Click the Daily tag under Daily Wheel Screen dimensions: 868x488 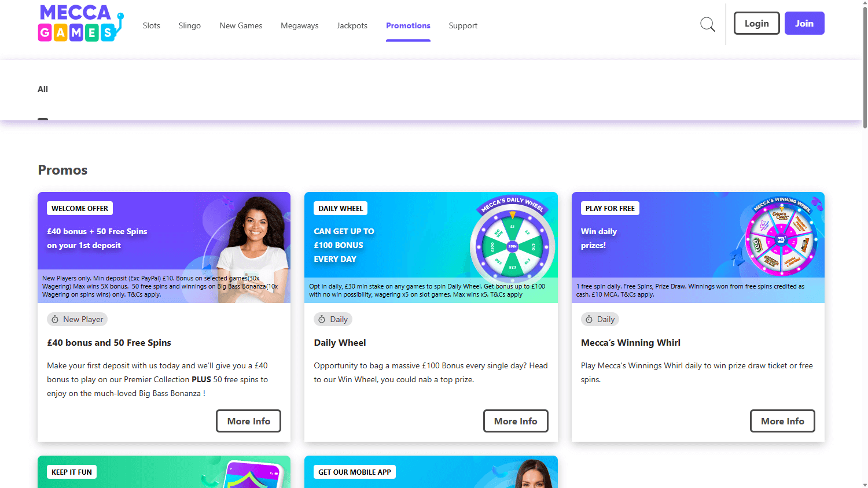(x=333, y=319)
